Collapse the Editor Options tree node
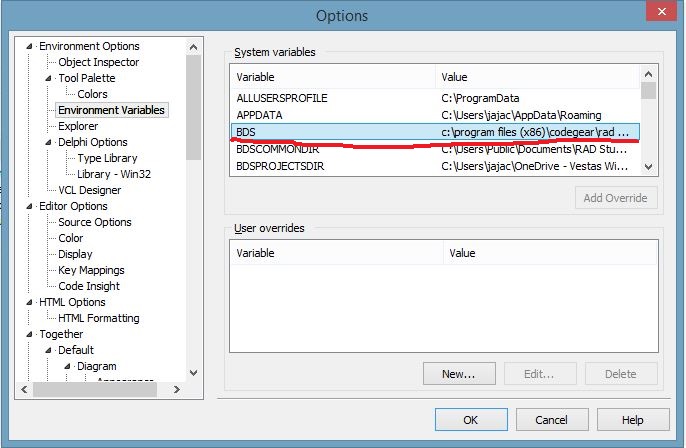This screenshot has width=686, height=448. tap(33, 206)
